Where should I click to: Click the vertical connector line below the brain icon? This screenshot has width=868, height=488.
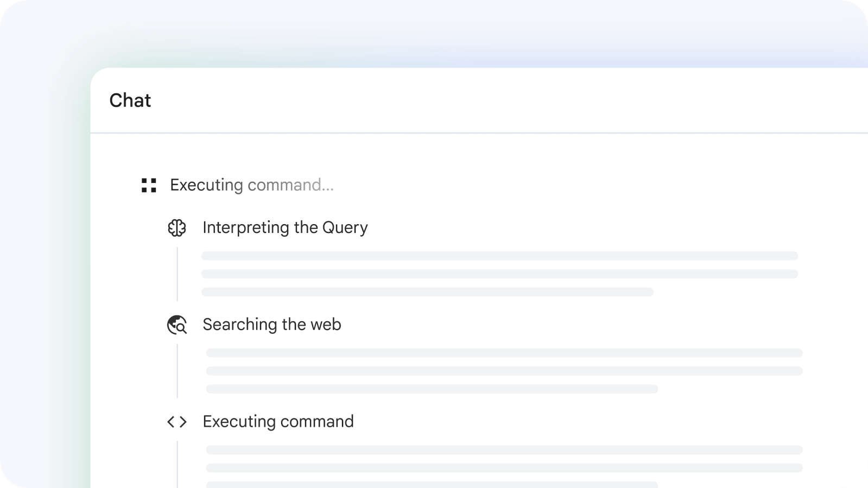coord(178,274)
